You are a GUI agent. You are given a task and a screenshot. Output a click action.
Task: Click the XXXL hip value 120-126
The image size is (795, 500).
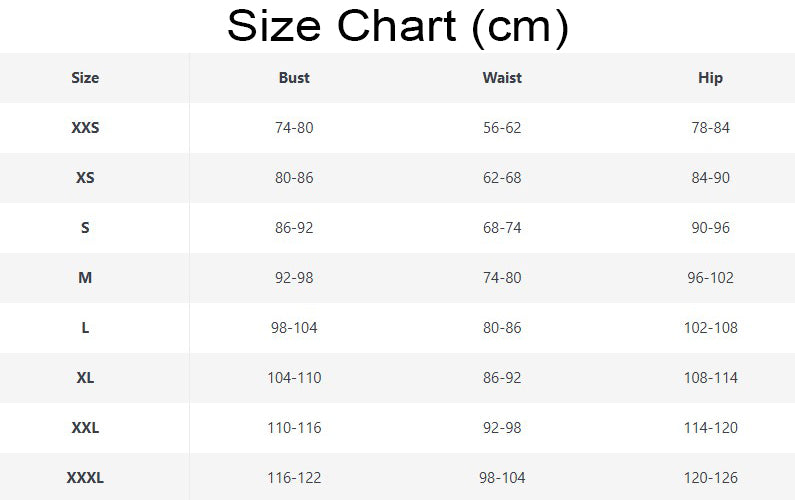click(710, 478)
